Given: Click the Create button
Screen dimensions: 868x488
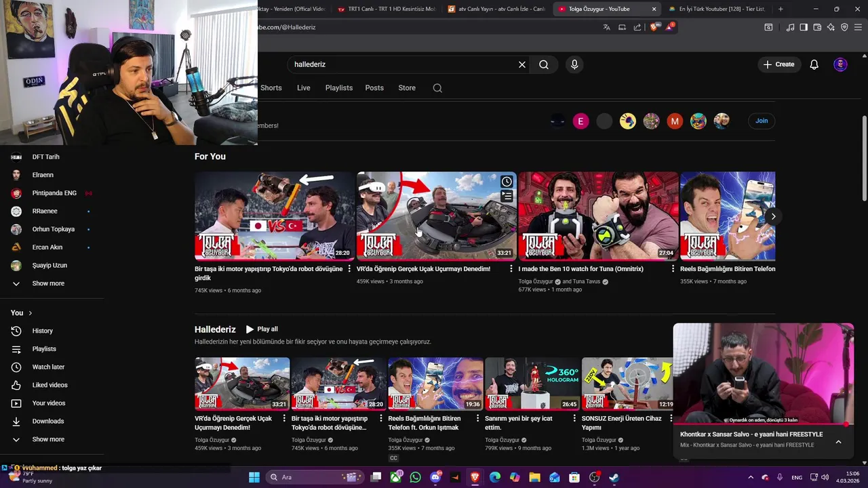Looking at the screenshot, I should [x=778, y=64].
